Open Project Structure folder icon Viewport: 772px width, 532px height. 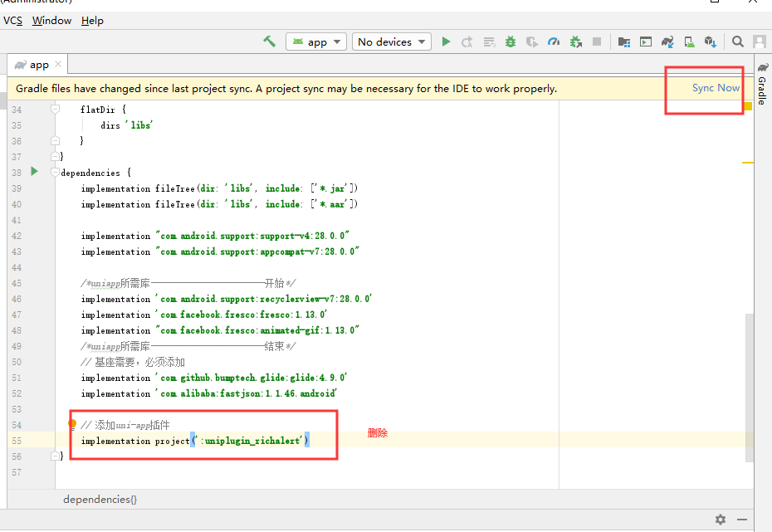[623, 41]
